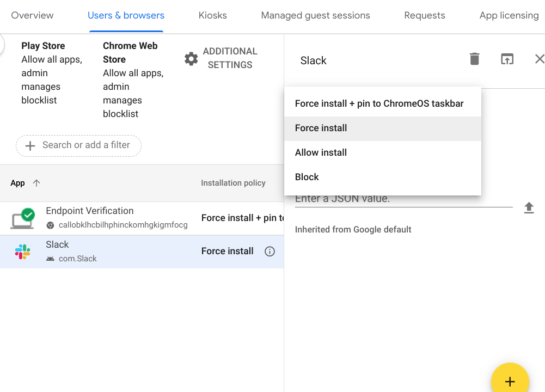This screenshot has height=392, width=545.
Task: Select the Slack app name in list
Action: (57, 244)
